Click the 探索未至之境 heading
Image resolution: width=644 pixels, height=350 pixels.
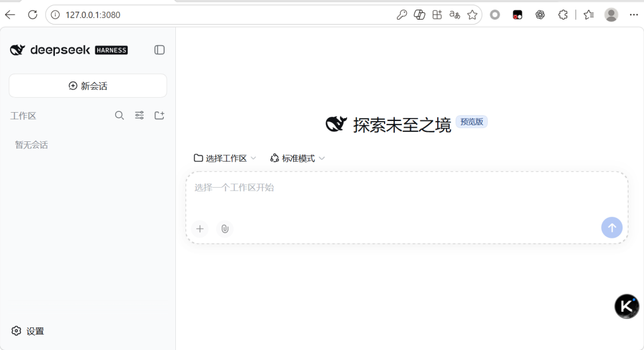pos(402,125)
